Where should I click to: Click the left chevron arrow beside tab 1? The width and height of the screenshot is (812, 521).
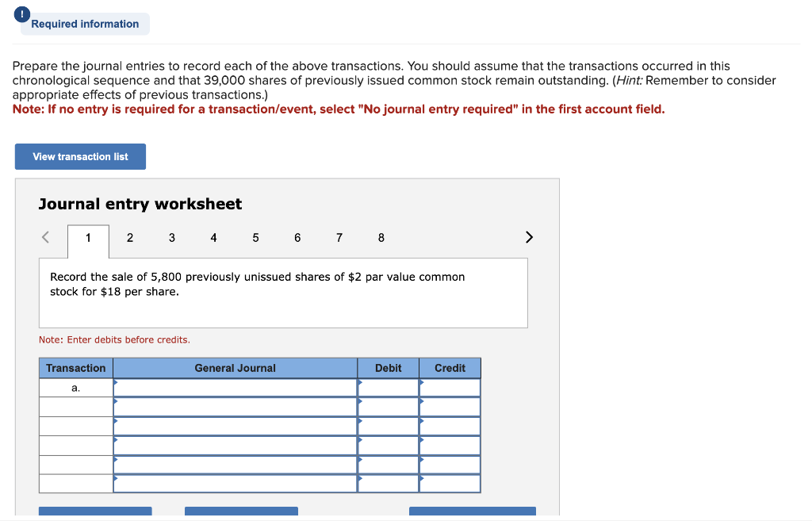tap(44, 236)
